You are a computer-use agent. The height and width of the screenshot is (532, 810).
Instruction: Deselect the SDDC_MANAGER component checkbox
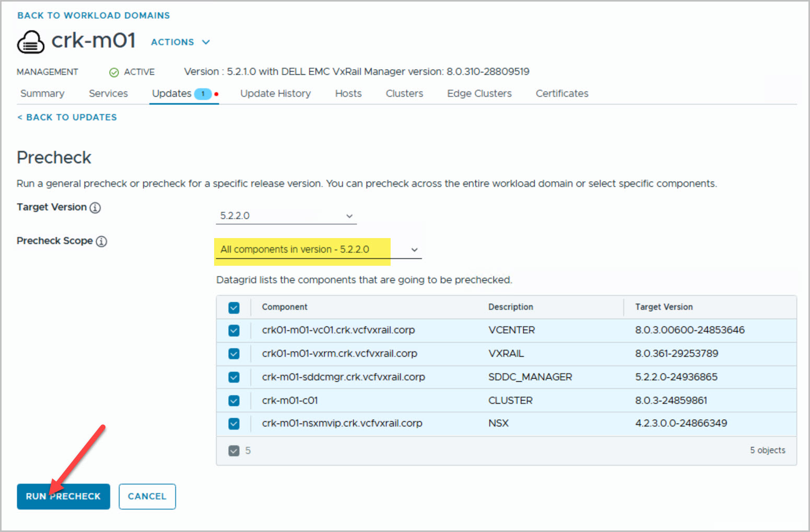[234, 377]
